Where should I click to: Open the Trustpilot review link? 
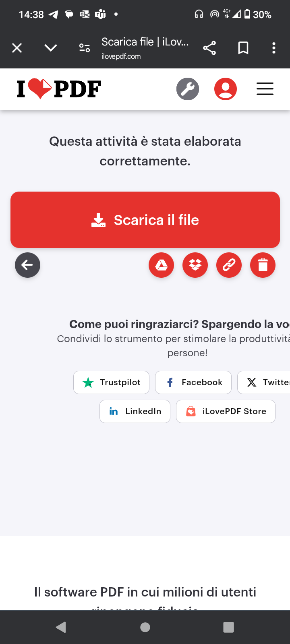click(x=112, y=382)
